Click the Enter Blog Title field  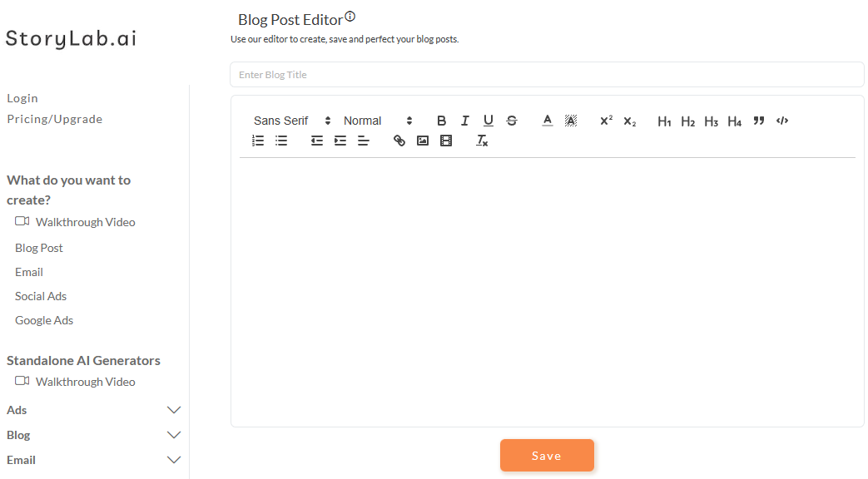[x=547, y=75]
